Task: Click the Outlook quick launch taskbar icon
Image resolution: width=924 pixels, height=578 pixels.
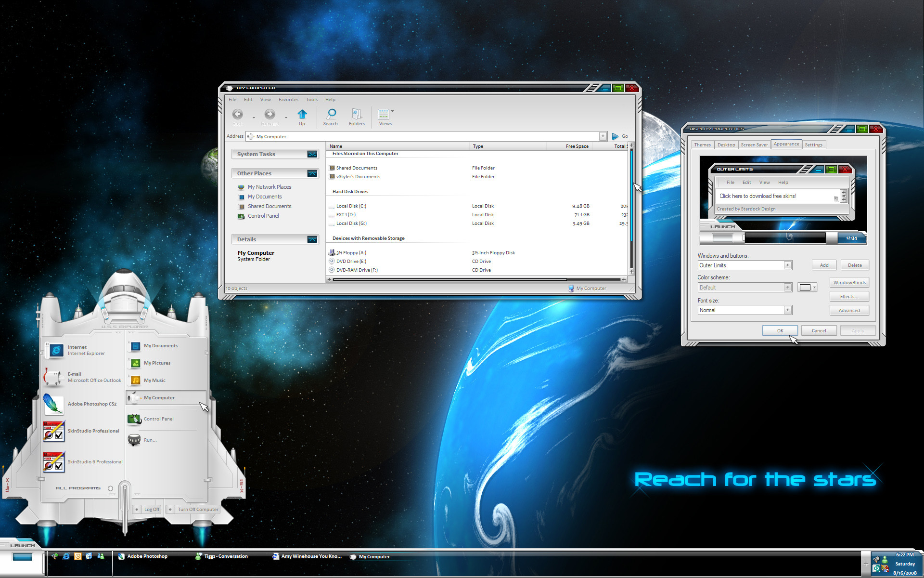Action: pyautogui.click(x=77, y=556)
